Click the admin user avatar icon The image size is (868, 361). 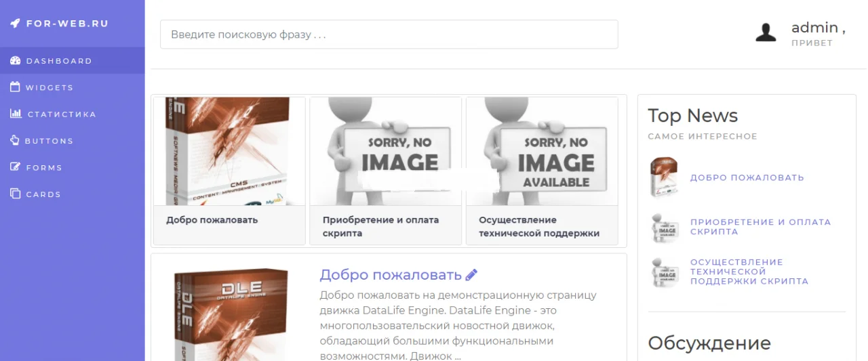tap(766, 33)
